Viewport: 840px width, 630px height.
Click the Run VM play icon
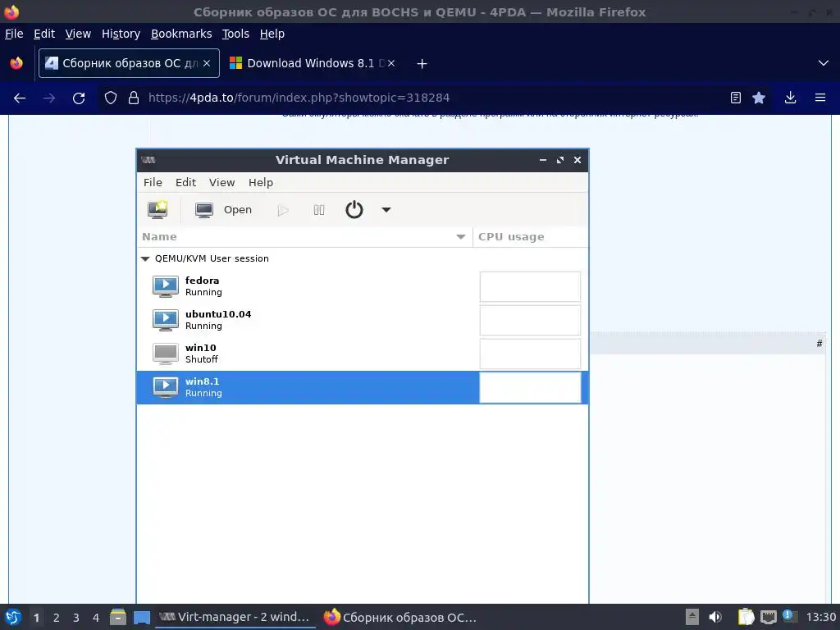tap(283, 210)
